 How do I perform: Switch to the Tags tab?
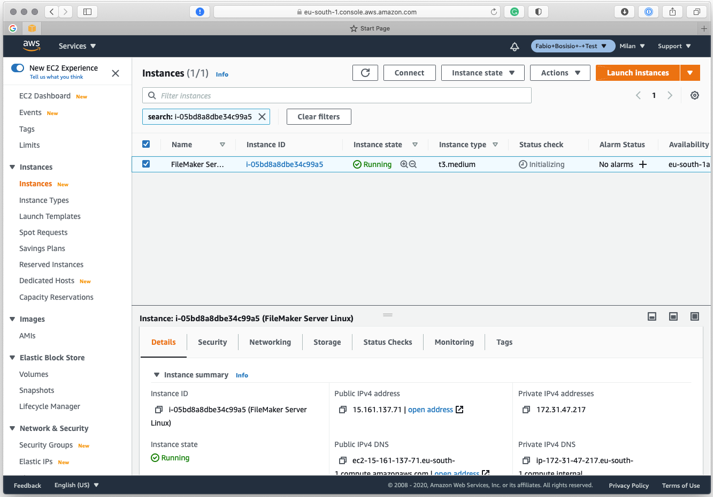point(504,342)
